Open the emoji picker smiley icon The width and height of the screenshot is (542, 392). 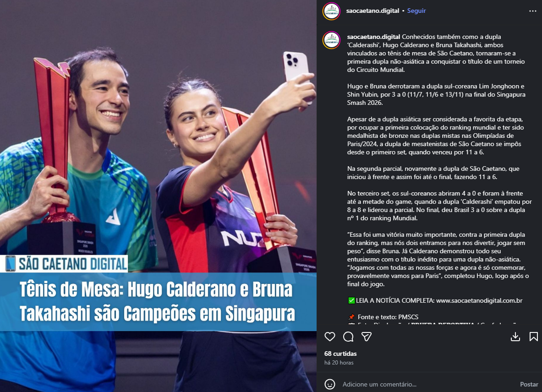330,384
